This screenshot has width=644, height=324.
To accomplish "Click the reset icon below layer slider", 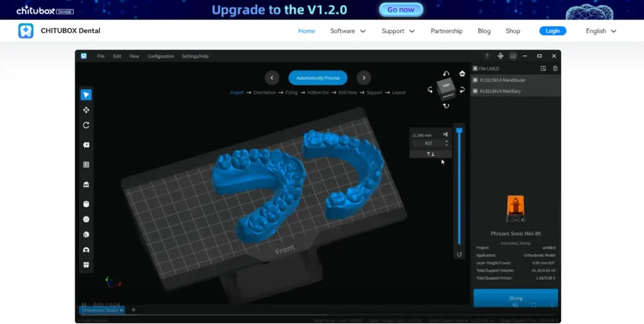I will [x=459, y=254].
